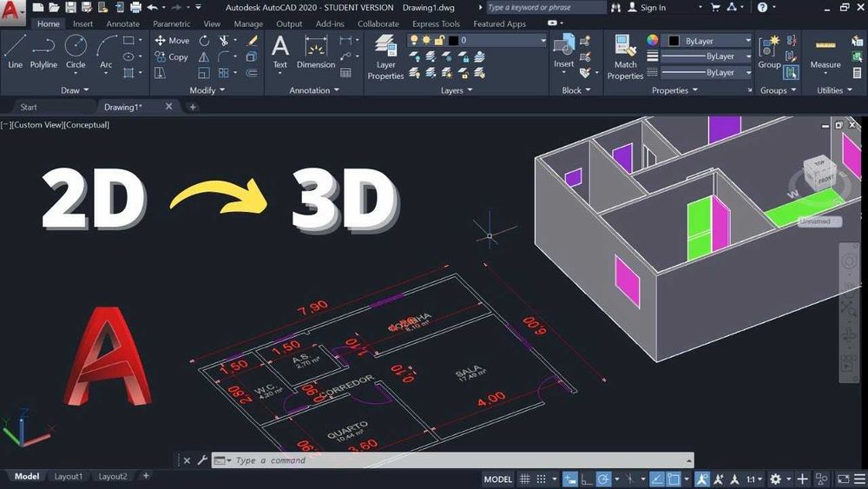
Task: Toggle snap mode dots icon
Action: pyautogui.click(x=541, y=479)
